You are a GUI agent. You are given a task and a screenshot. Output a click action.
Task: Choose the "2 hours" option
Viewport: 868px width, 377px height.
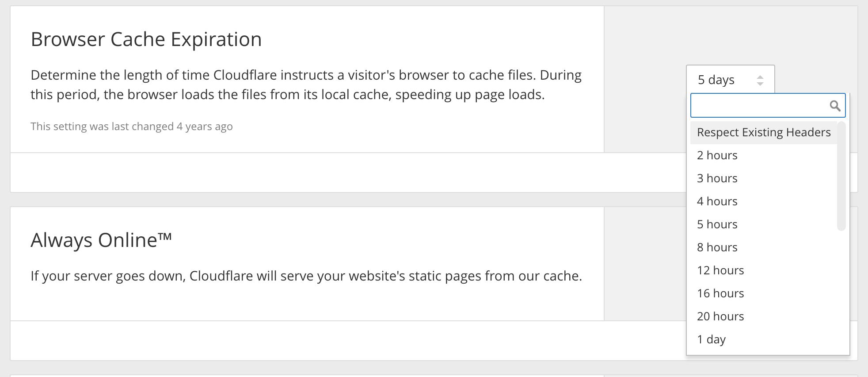[x=717, y=155]
